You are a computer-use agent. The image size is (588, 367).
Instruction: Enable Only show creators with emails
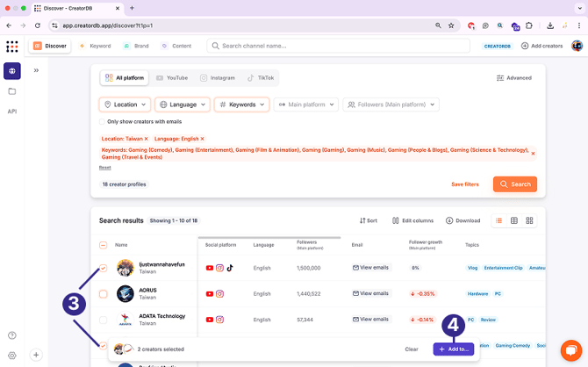102,121
